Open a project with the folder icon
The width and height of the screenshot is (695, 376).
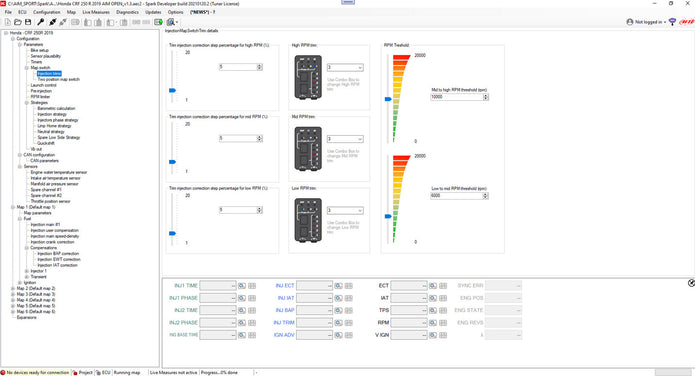(18, 22)
